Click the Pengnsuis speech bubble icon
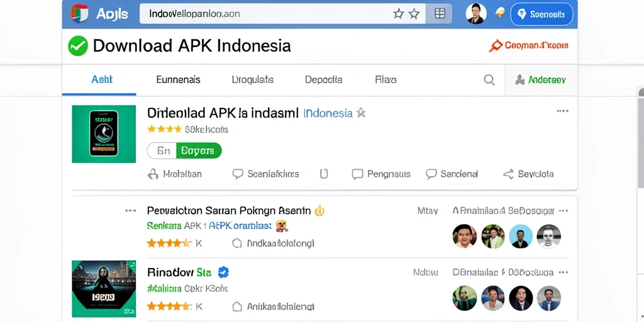Screen dimensions: 644x322 pyautogui.click(x=357, y=174)
